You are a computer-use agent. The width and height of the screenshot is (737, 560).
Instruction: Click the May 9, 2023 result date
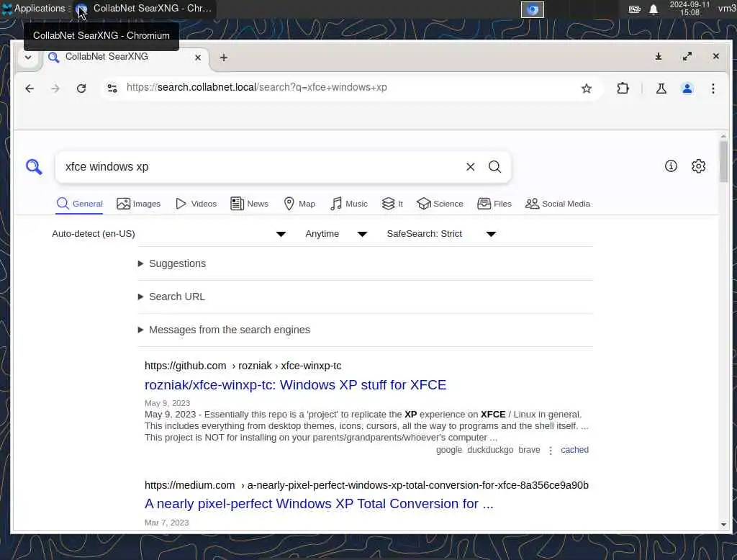click(167, 403)
